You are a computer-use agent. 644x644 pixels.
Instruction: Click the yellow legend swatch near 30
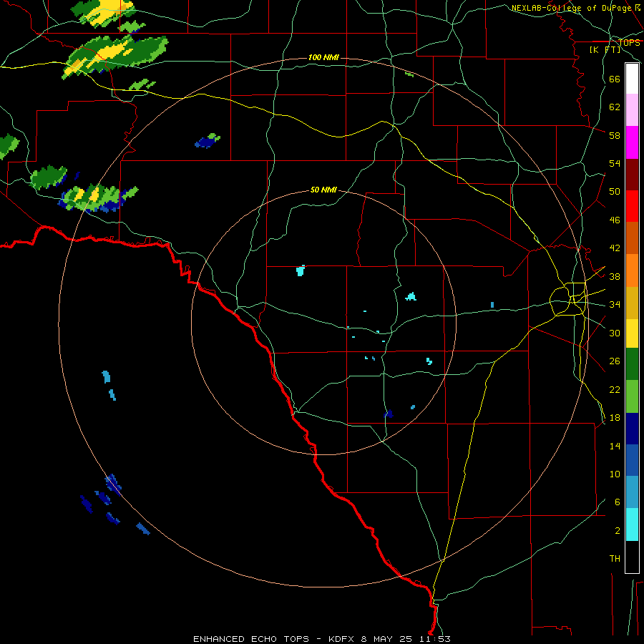(632, 333)
